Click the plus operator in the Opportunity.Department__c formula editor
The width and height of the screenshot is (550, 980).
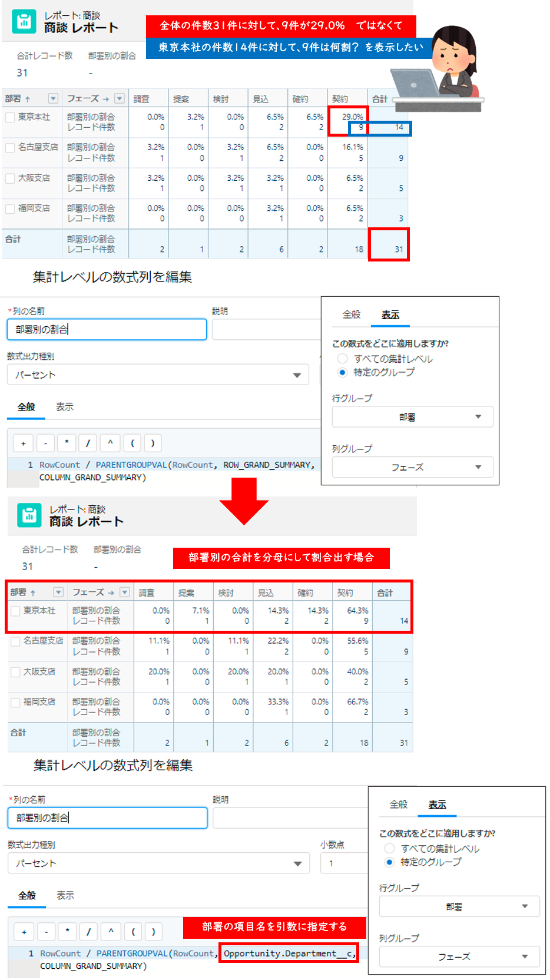[x=24, y=932]
